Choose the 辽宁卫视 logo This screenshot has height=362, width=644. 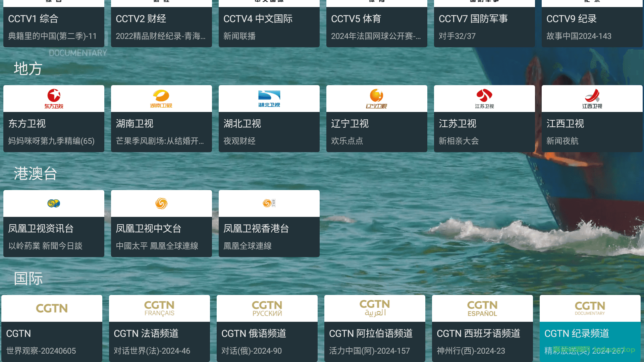tap(376, 99)
